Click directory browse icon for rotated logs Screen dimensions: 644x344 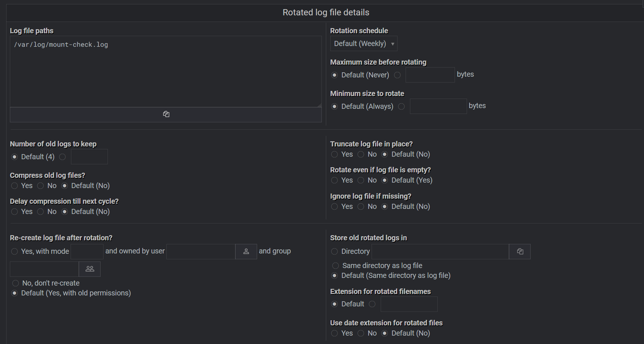[x=520, y=252]
